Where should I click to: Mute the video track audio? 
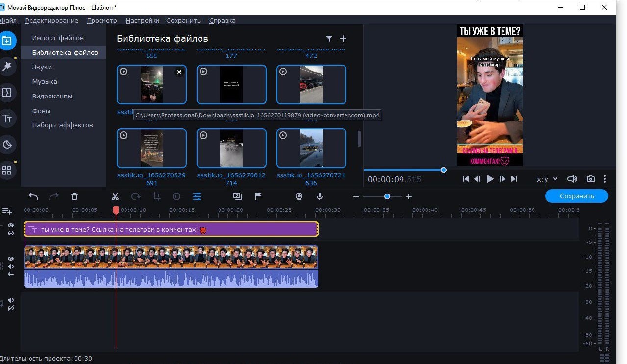11,267
